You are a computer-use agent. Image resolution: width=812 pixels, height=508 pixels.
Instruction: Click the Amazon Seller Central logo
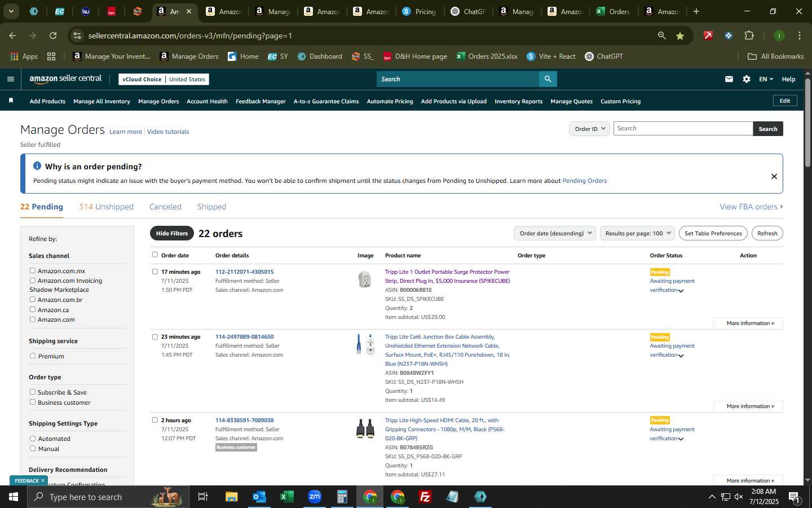65,79
